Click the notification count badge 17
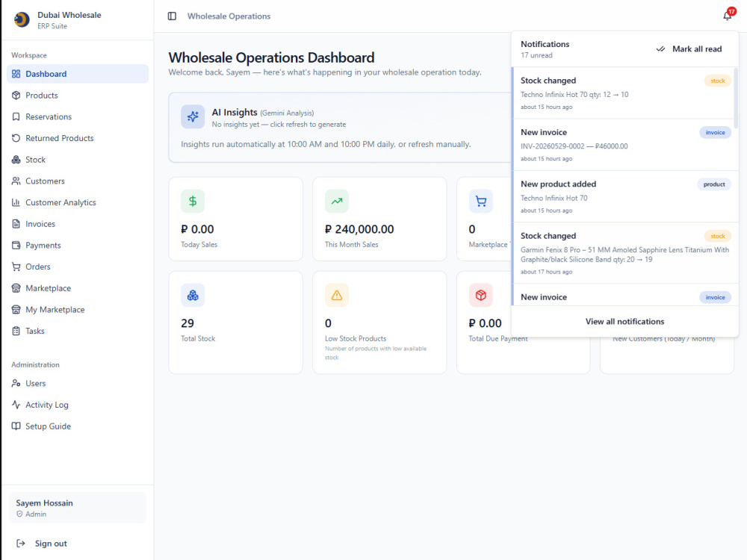Screen dimensions: 747x560 pos(732,11)
